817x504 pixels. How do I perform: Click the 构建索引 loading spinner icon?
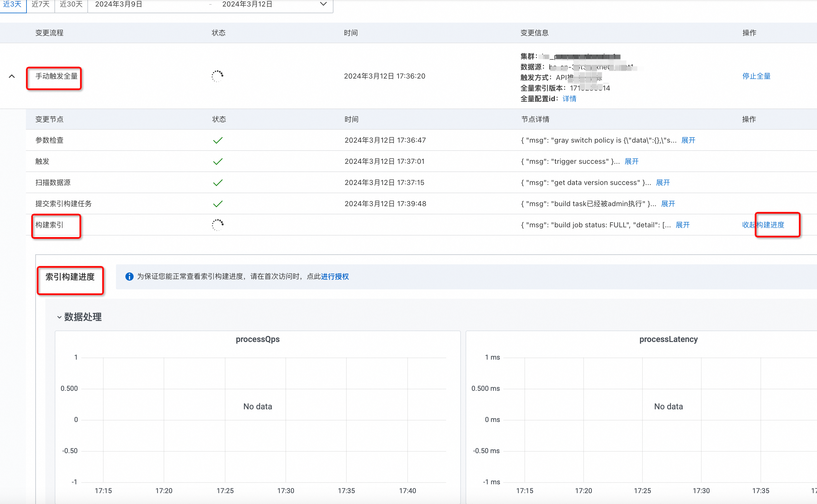point(217,225)
